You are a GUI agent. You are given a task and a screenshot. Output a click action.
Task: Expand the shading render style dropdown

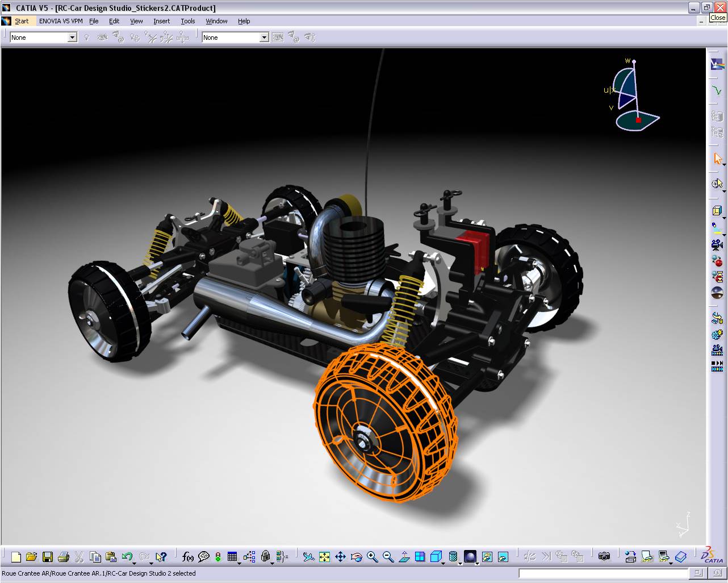pos(461,563)
